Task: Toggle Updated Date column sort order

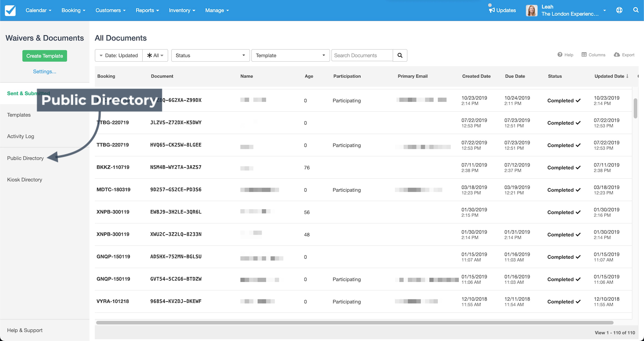Action: pos(611,76)
